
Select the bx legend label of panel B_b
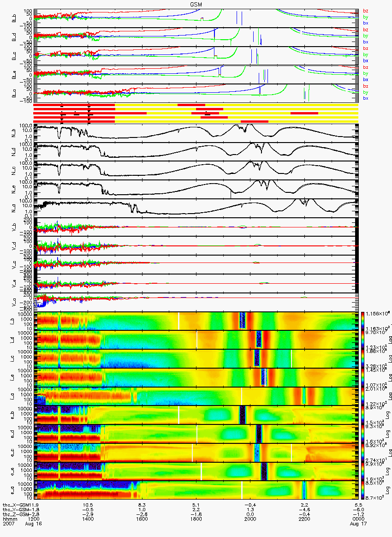[366, 23]
